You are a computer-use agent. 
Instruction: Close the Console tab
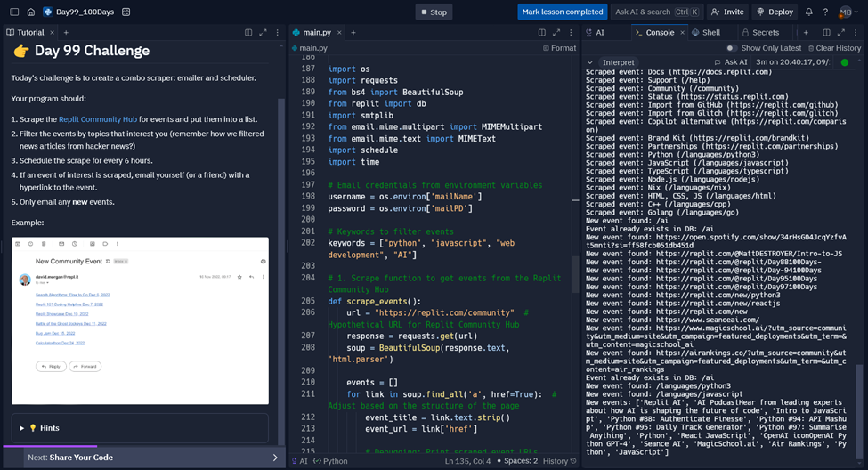coord(682,33)
